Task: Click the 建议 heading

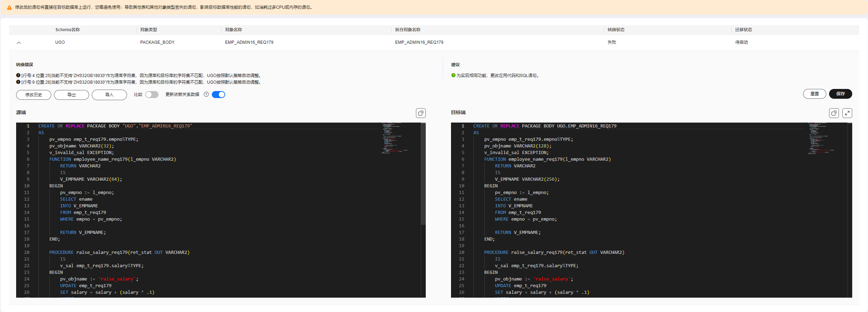Action: [455, 65]
